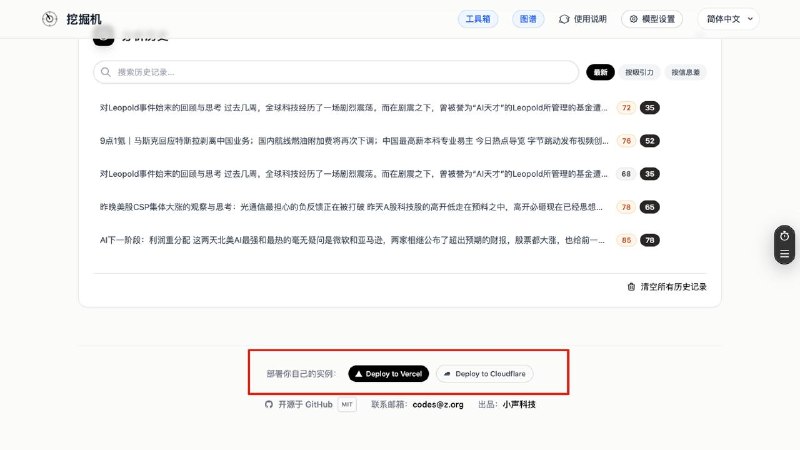Click the orange 76 score badge

626,141
